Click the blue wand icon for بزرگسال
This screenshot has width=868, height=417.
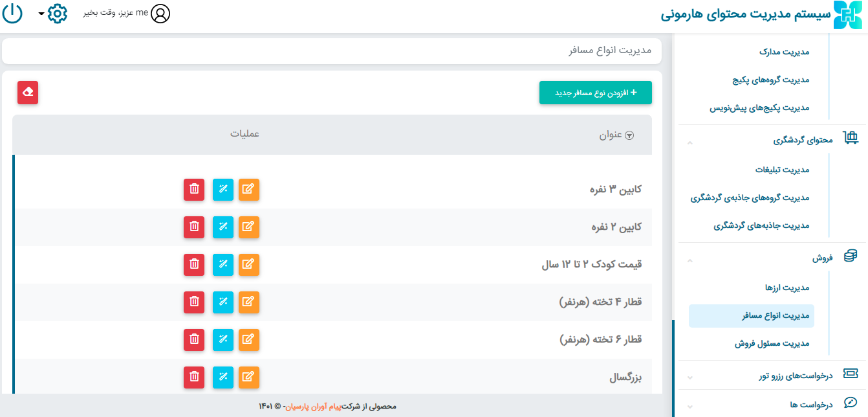click(x=222, y=377)
